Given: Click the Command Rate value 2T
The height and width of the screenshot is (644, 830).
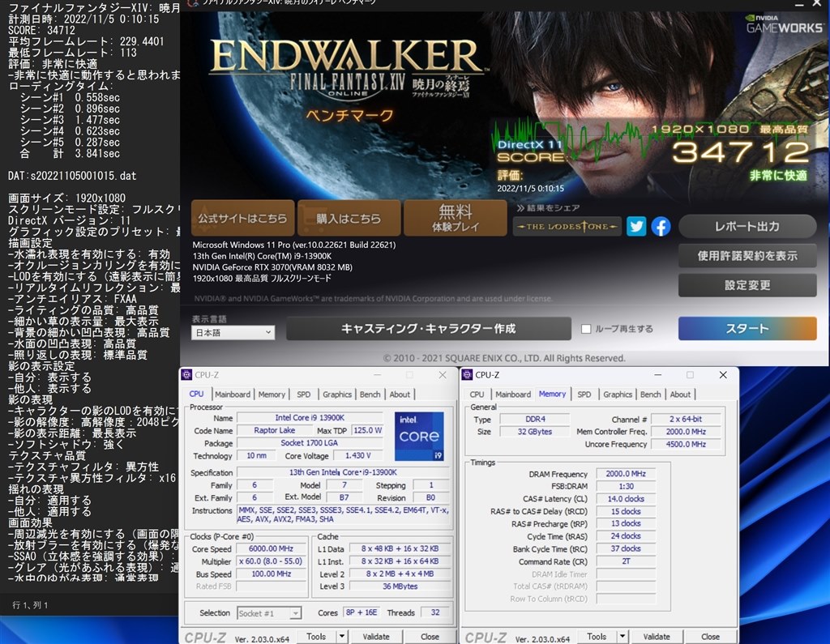Looking at the screenshot, I should [626, 561].
